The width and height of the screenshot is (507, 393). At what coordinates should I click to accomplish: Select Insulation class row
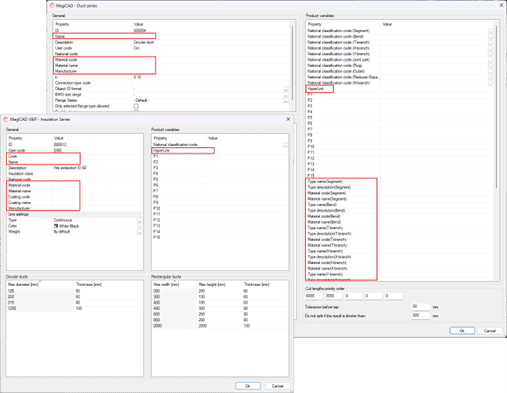75,174
